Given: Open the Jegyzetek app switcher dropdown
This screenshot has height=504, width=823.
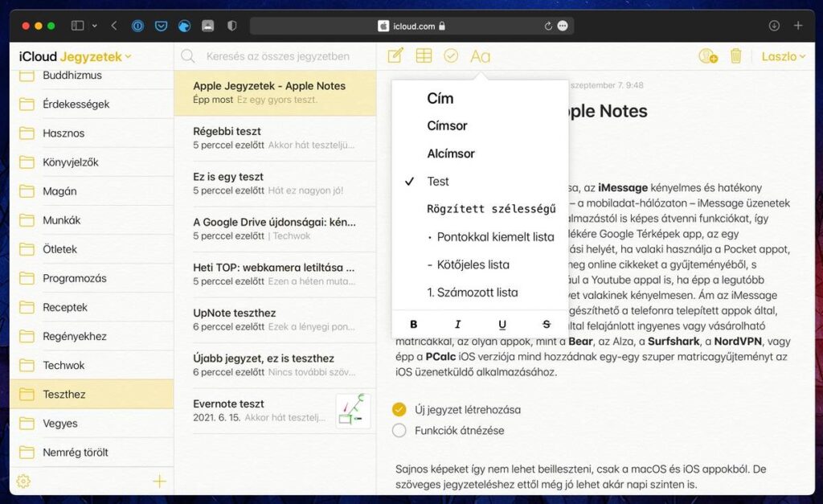Looking at the screenshot, I should click(96, 57).
